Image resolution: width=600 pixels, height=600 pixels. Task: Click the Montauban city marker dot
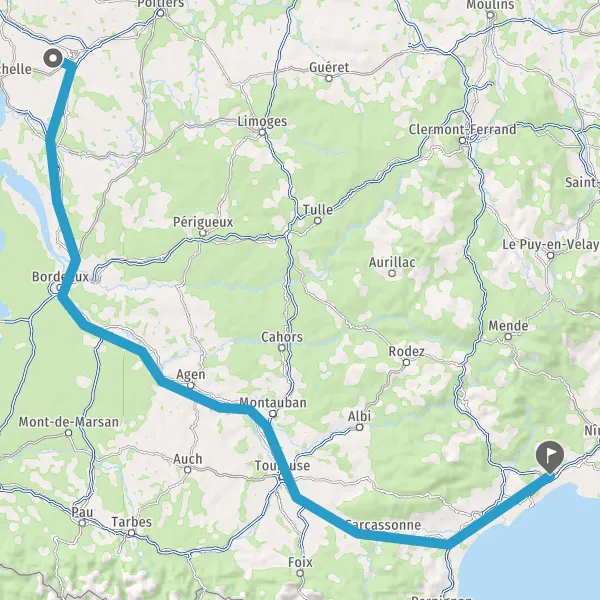coord(272,414)
